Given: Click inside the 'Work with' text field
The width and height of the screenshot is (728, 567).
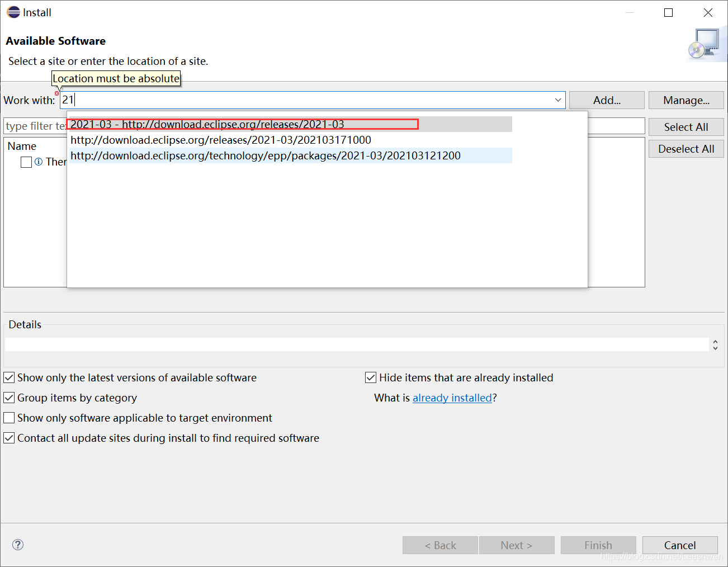Looking at the screenshot, I should [x=308, y=100].
